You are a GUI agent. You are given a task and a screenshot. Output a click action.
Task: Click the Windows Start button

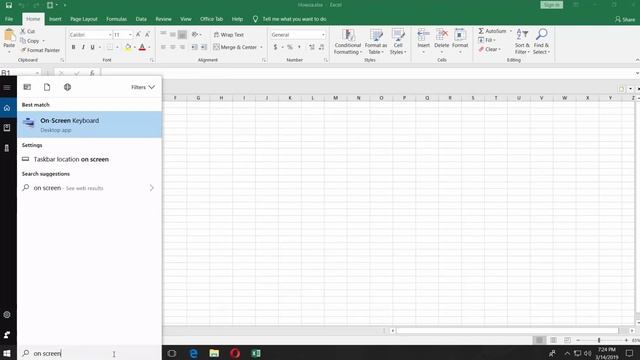(7, 353)
